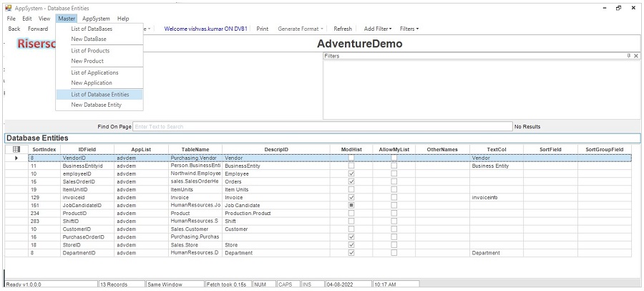Click the AppList column header
The height and width of the screenshot is (291, 644).
pyautogui.click(x=141, y=149)
